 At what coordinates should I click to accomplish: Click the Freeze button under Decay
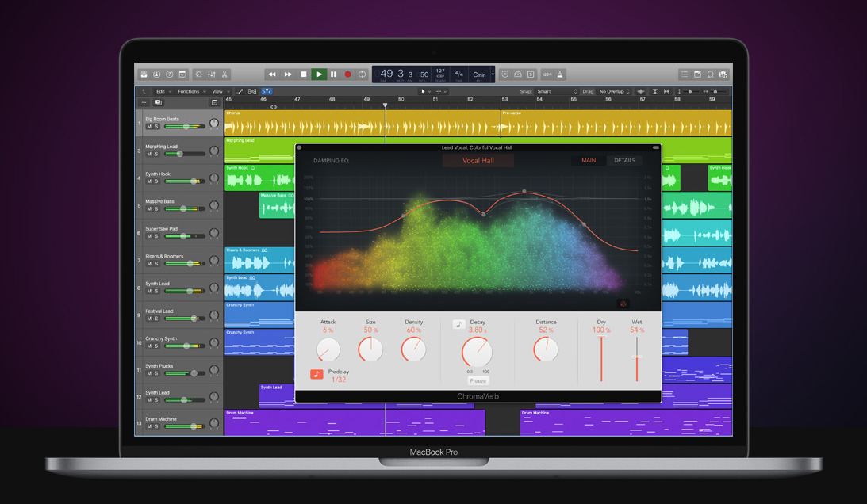[478, 380]
